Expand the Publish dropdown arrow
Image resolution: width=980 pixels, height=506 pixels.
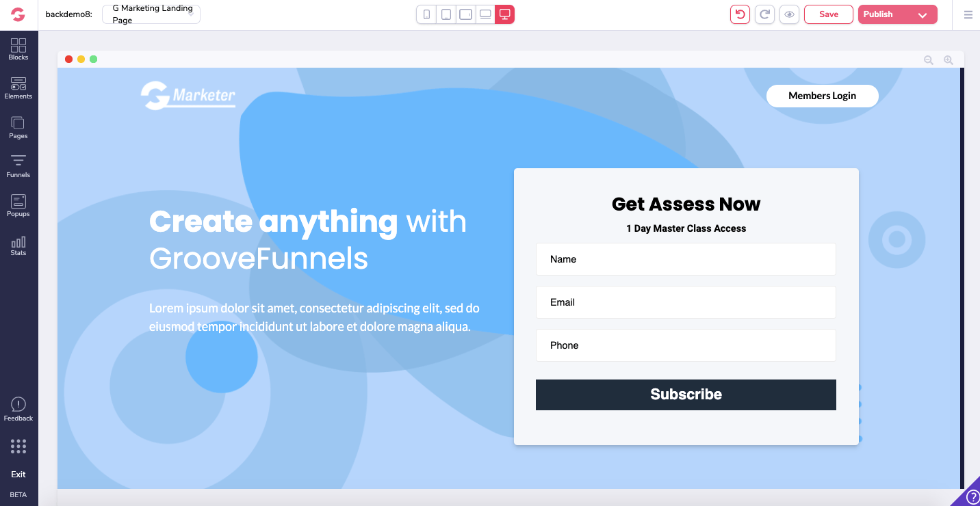923,15
